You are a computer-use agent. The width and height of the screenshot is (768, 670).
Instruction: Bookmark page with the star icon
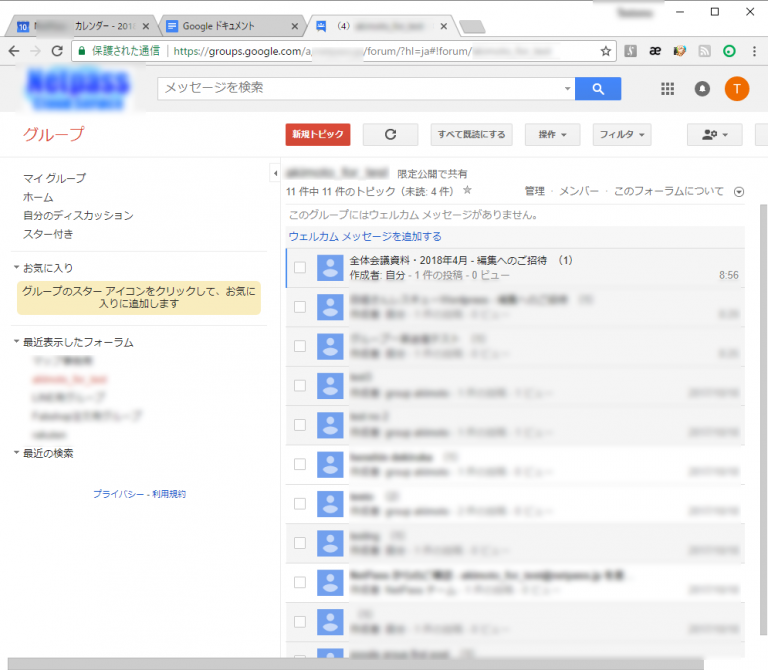pos(605,50)
